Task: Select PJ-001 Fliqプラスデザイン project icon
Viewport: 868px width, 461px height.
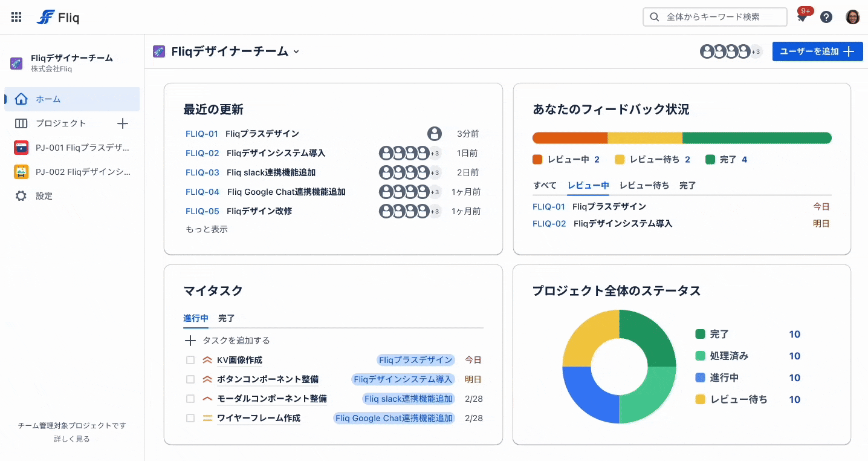Action: click(21, 148)
